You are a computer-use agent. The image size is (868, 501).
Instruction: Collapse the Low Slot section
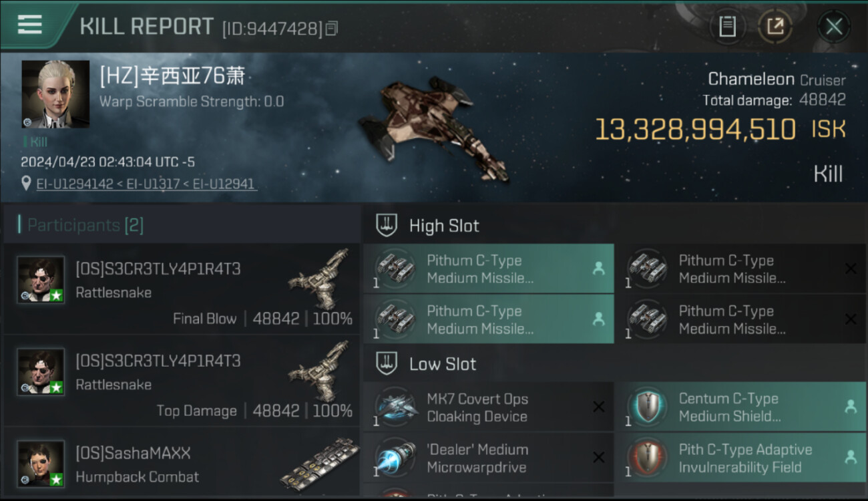click(x=443, y=364)
